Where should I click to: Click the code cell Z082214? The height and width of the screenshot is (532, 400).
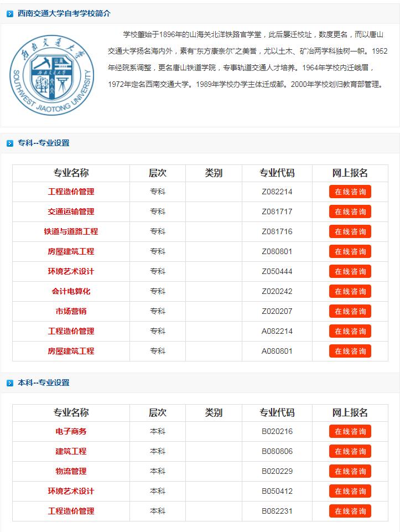tap(277, 192)
